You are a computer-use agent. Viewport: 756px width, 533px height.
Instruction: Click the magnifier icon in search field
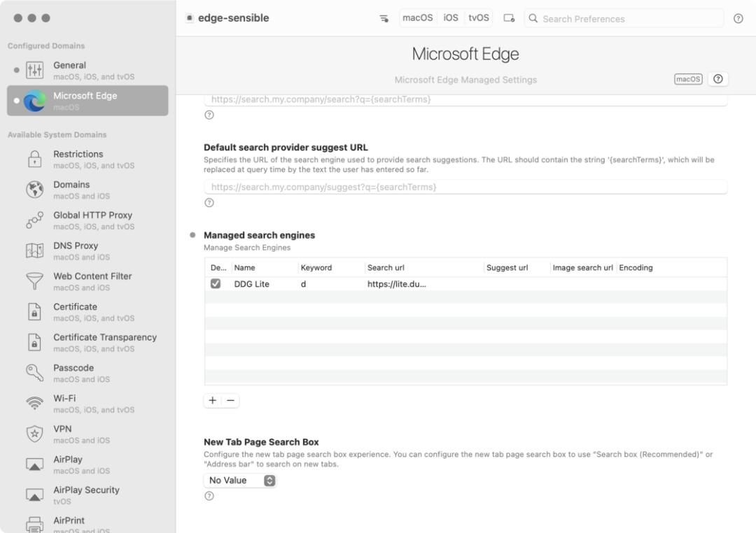point(533,18)
